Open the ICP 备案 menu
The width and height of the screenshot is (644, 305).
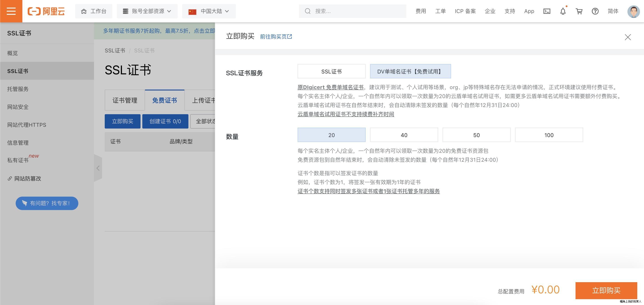pos(465,11)
